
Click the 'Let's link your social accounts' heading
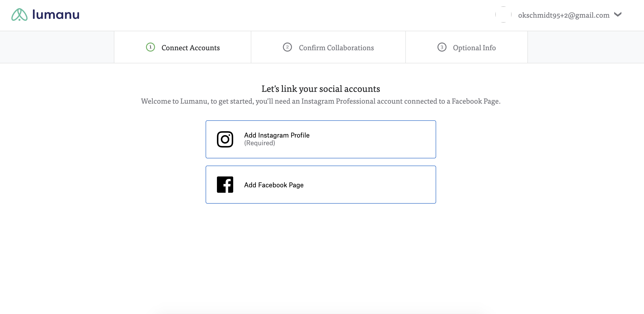click(x=321, y=89)
